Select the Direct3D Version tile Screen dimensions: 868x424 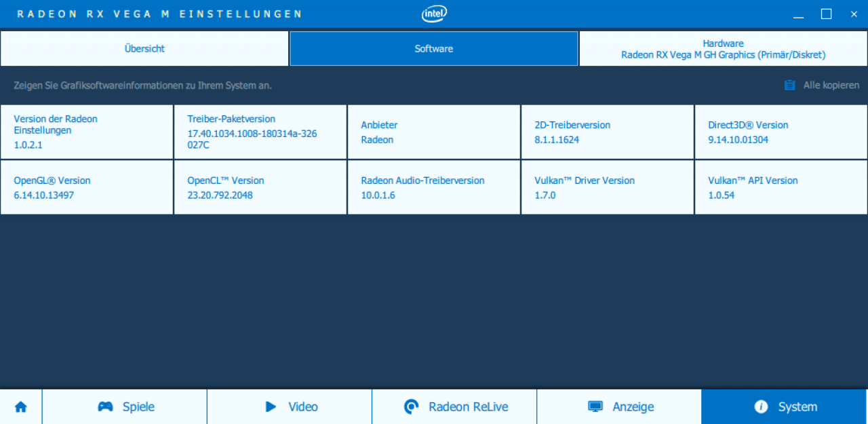coord(781,132)
